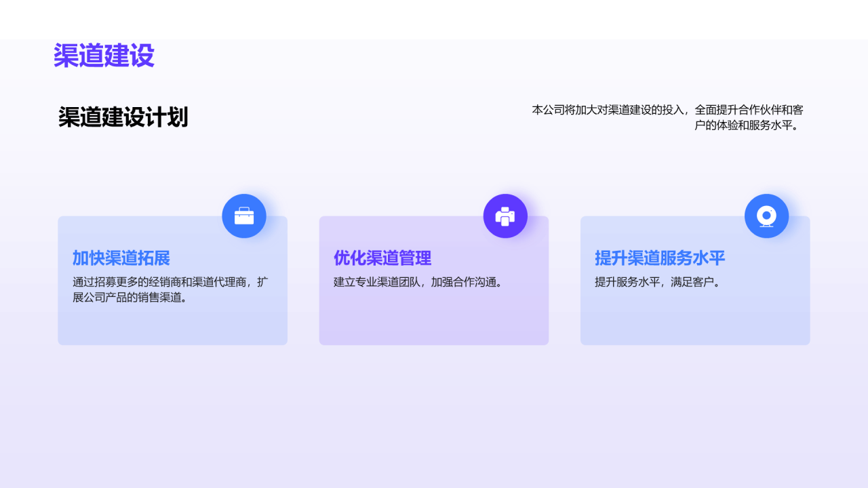Click the slide title 渠道建设
The image size is (868, 488).
[104, 56]
